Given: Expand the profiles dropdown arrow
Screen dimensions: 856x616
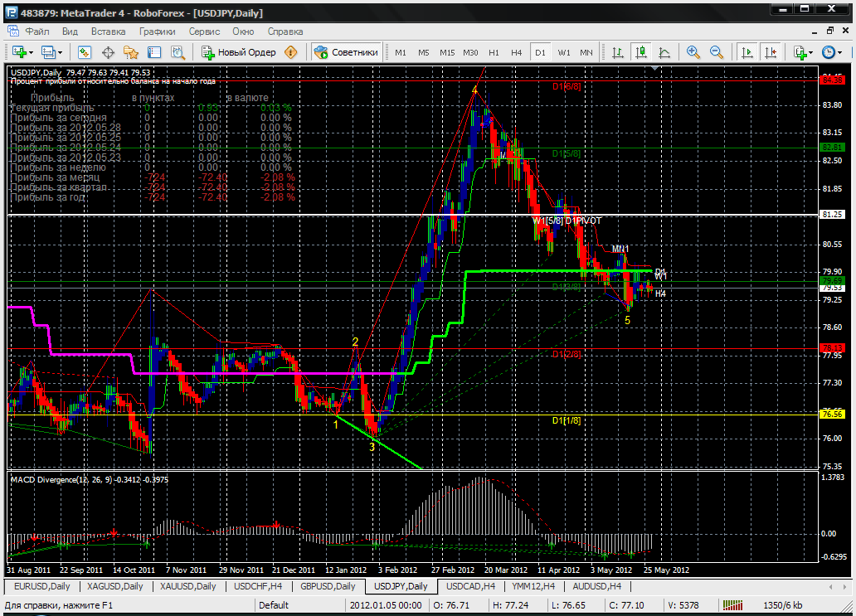Looking at the screenshot, I should 60,52.
